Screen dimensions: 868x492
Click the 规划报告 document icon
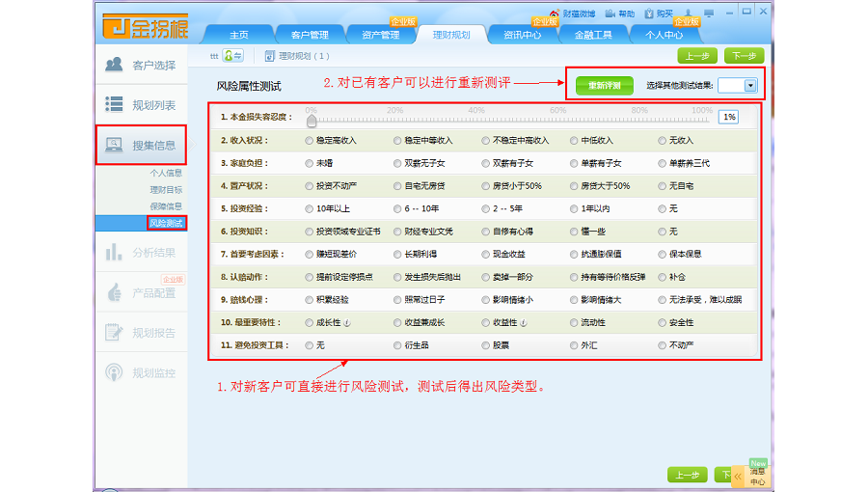tap(114, 332)
